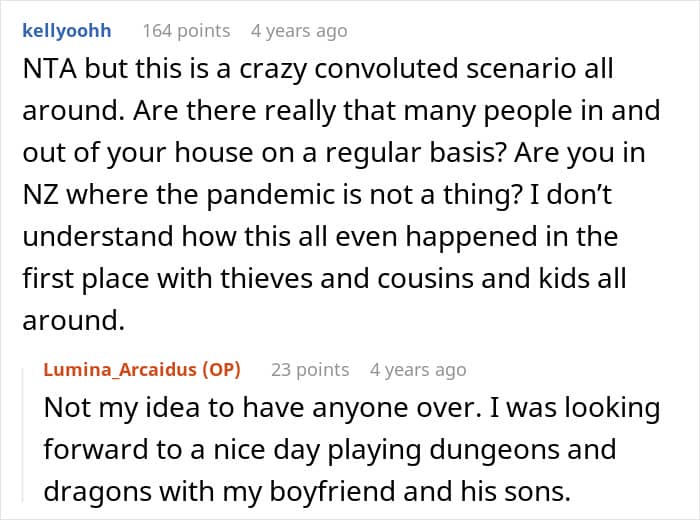This screenshot has height=520, width=700.
Task: Open the OP reply's 4 years ago timestamp
Action: [x=418, y=370]
